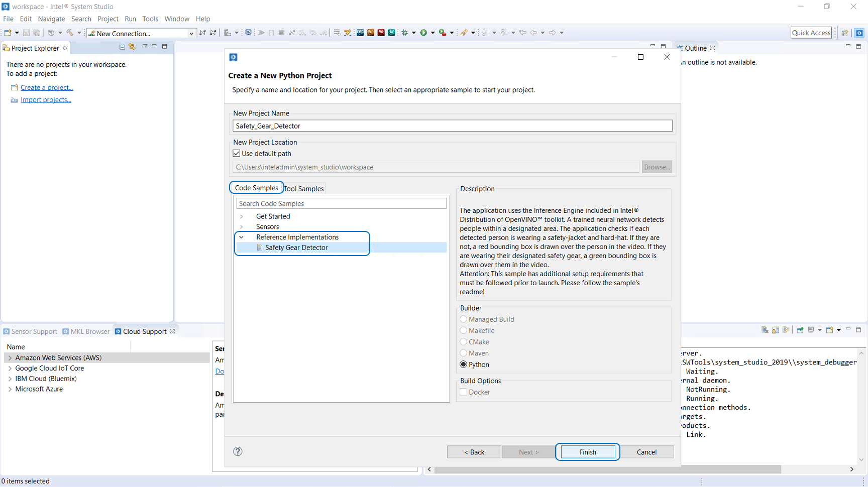
Task: Switch to the MKL Browser tab
Action: [x=86, y=331]
